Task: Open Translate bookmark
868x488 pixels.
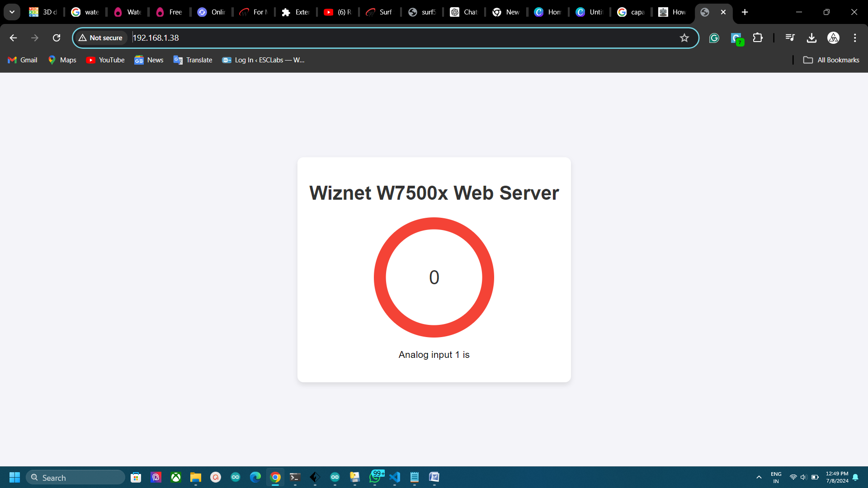Action: click(x=193, y=60)
